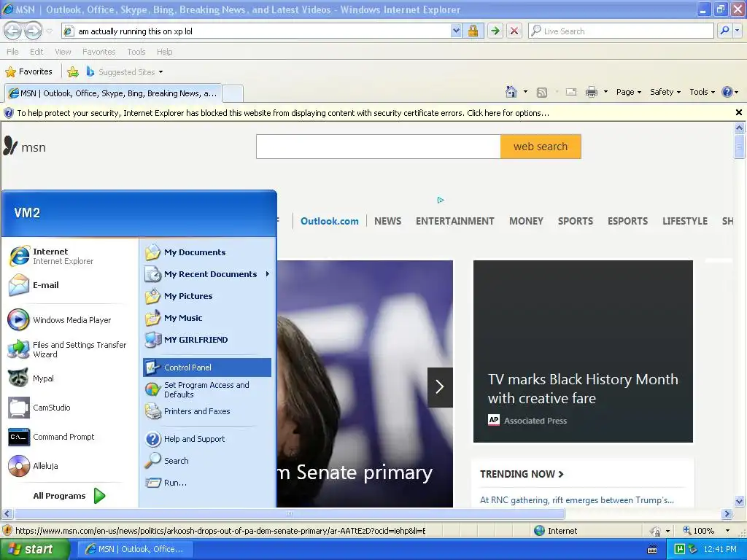Open the SPORTS section link
This screenshot has height=560, width=747.
[x=575, y=221]
